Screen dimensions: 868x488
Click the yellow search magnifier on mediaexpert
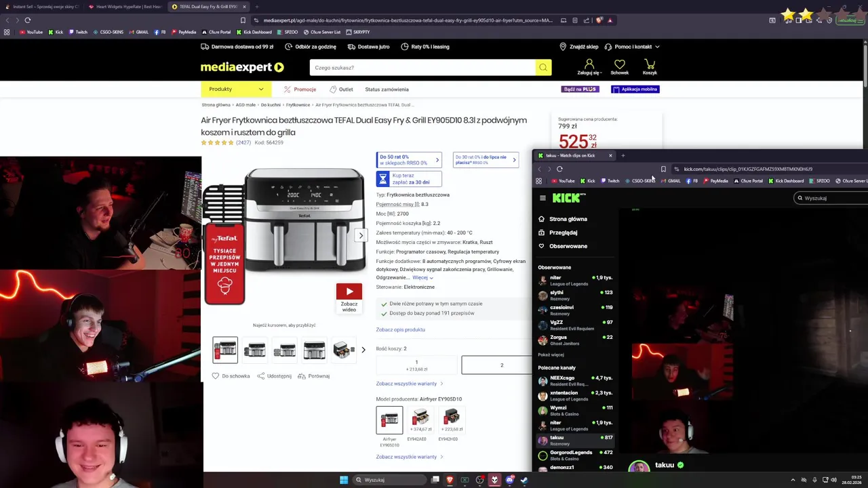click(x=542, y=68)
